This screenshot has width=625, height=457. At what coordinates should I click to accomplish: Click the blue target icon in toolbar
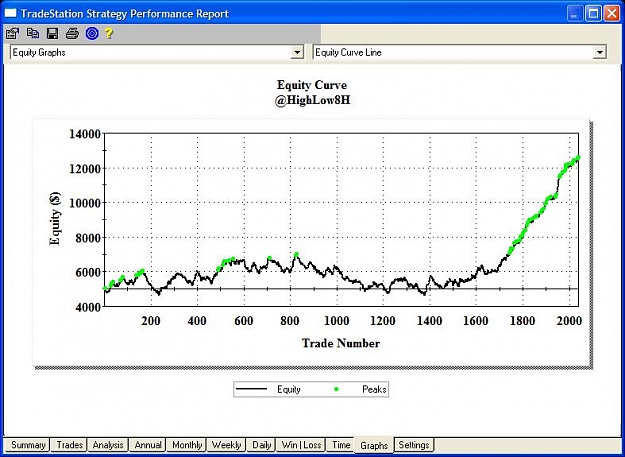(92, 33)
